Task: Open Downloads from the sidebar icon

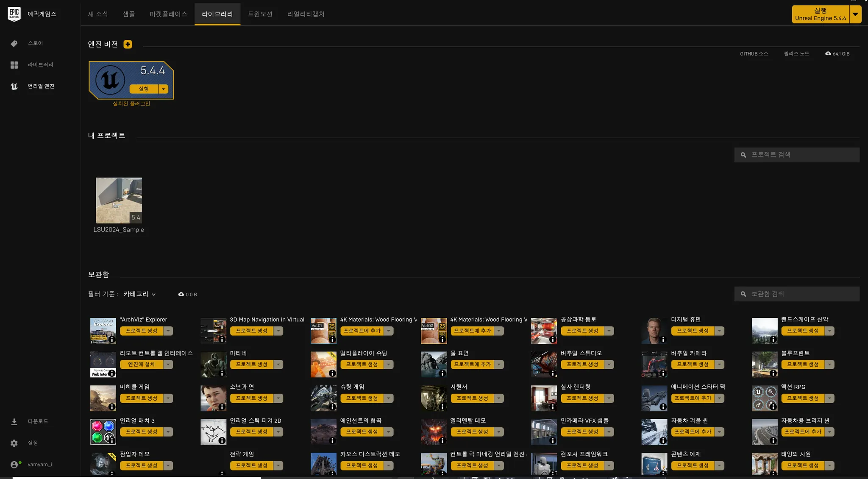Action: (x=14, y=421)
